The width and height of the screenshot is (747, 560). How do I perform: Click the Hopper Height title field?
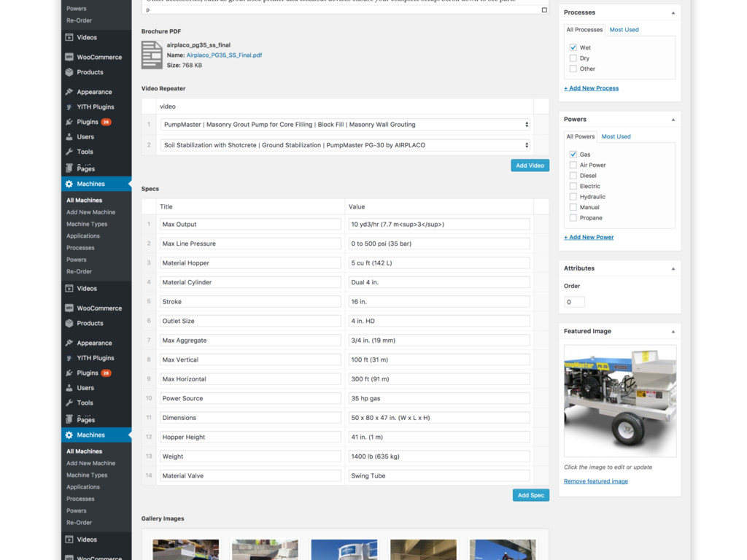(x=250, y=437)
